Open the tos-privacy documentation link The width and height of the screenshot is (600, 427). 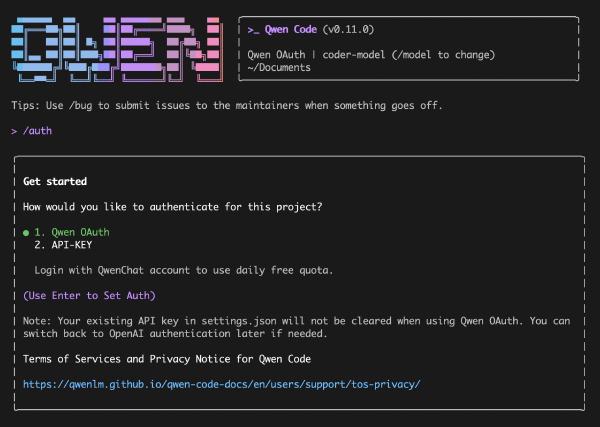(222, 384)
